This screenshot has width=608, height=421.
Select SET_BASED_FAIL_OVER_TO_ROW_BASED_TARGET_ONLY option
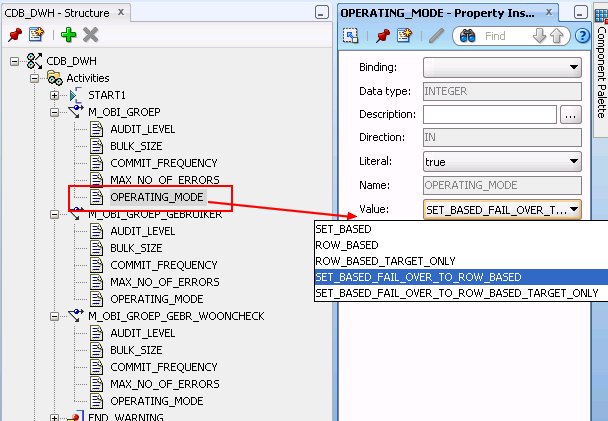click(456, 293)
